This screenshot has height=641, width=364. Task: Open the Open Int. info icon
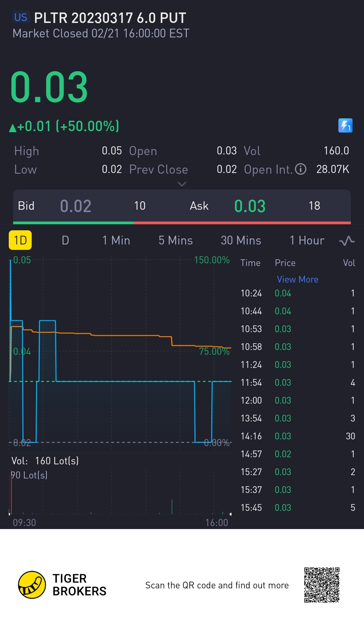coord(301,169)
